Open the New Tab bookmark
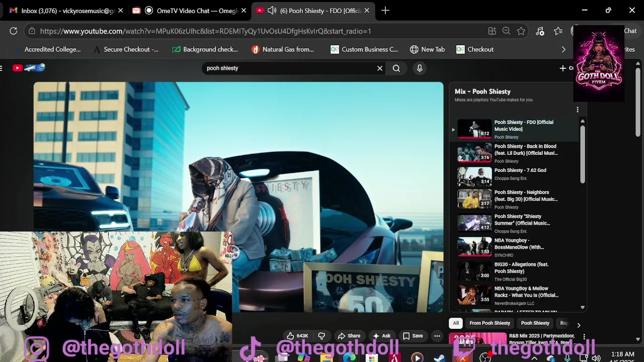 click(x=428, y=49)
